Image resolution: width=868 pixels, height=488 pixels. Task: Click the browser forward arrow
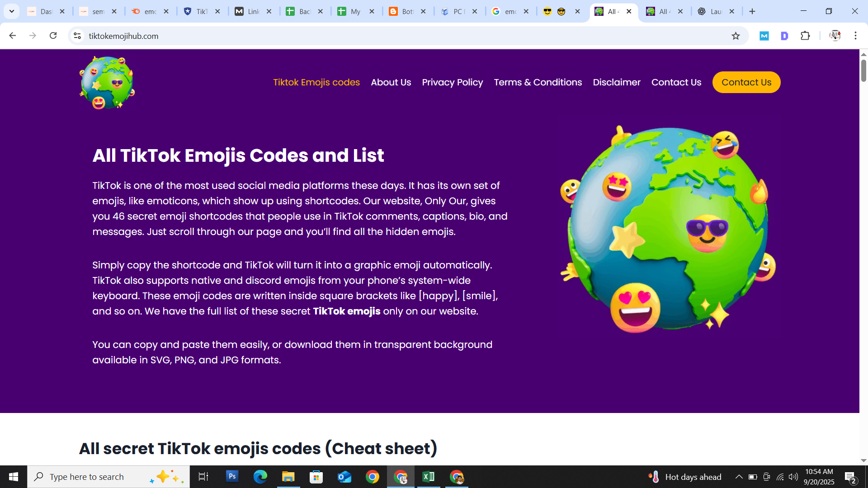(33, 36)
